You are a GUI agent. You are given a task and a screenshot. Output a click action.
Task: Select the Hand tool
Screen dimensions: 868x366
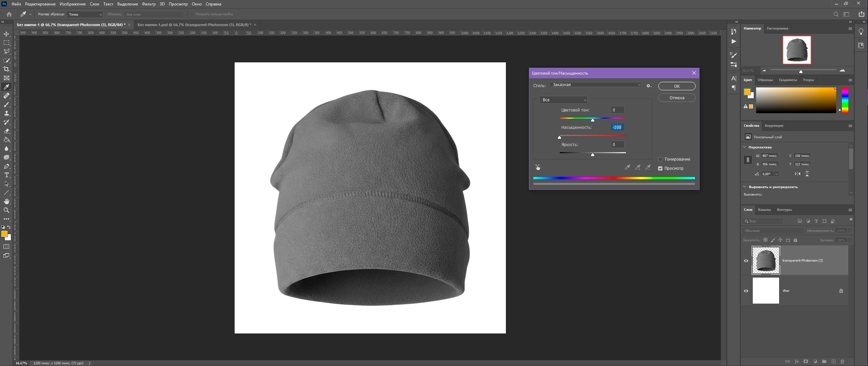pyautogui.click(x=6, y=201)
